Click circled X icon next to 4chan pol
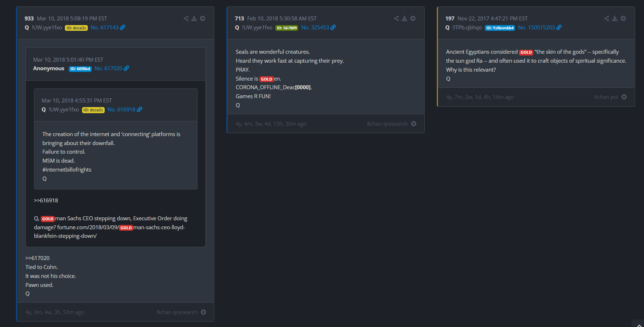 click(x=624, y=97)
